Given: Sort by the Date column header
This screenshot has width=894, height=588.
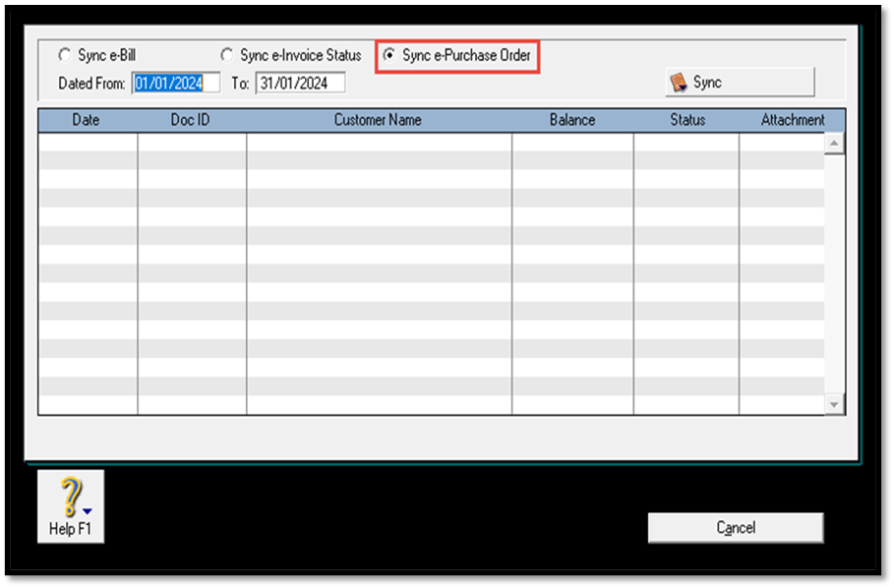Looking at the screenshot, I should [87, 120].
